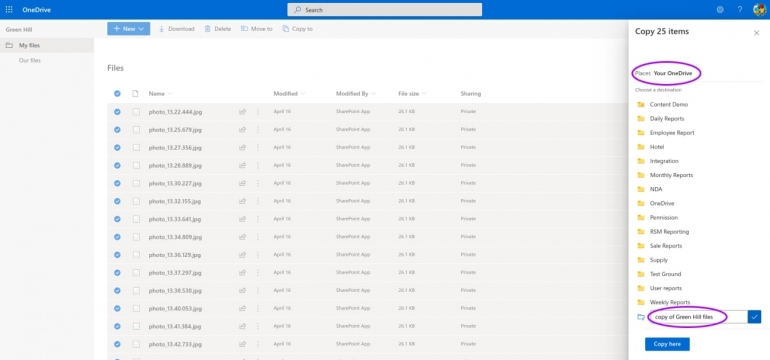Open more actions for photo_13.22.444.jpg

tap(258, 111)
